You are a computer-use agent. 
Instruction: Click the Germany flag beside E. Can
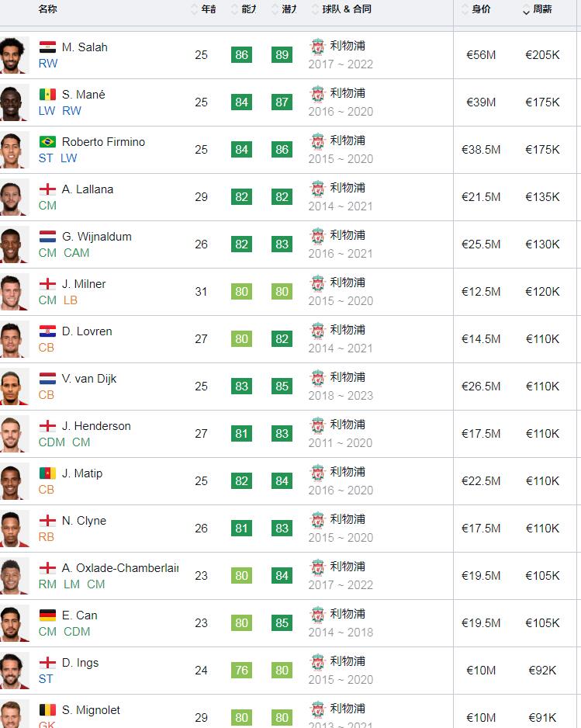point(47,615)
